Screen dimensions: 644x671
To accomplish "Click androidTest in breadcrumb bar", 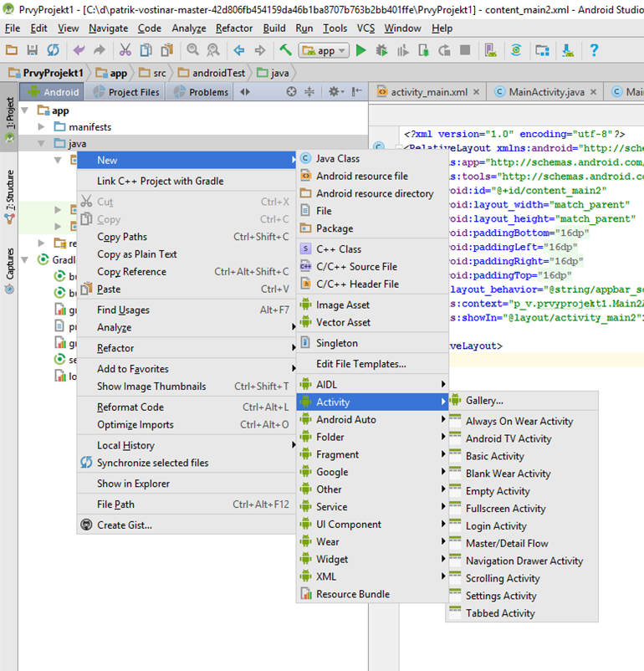I will tap(212, 73).
